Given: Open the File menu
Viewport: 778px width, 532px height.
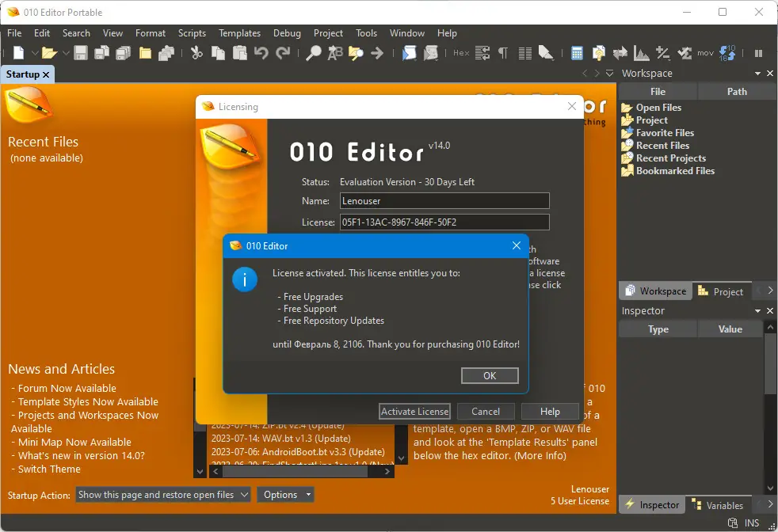Looking at the screenshot, I should [x=14, y=33].
